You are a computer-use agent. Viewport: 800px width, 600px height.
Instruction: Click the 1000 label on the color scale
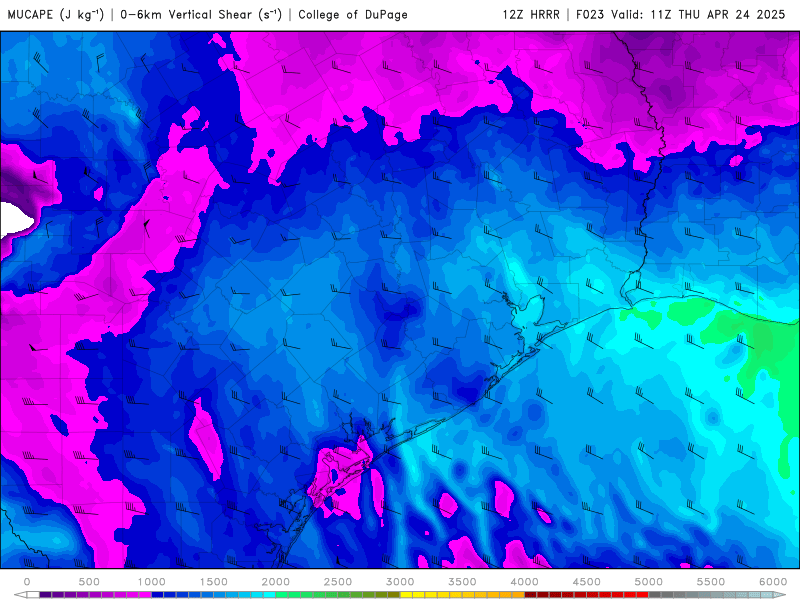[151, 582]
